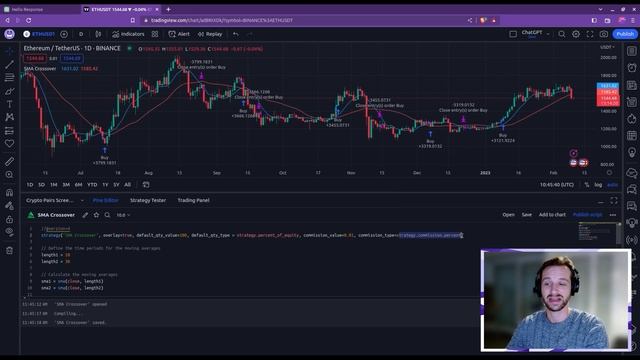Open the Indicators dialog
Screen dimensions: 640x360
(128, 34)
